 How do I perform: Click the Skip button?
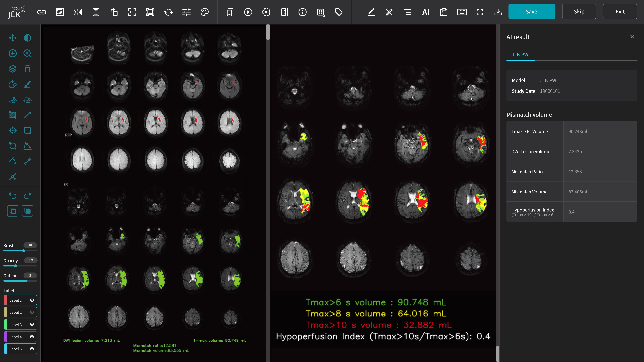tap(579, 12)
